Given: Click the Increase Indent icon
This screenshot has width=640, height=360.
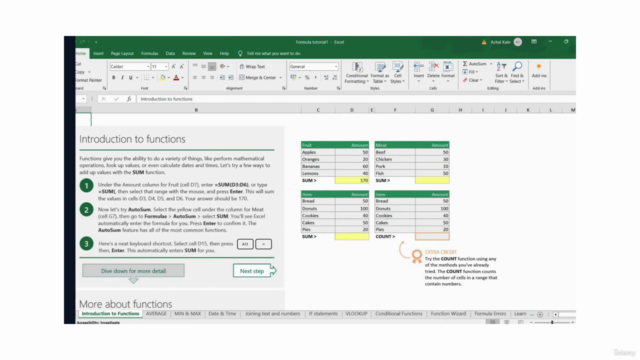Looking at the screenshot, I should click(x=231, y=78).
